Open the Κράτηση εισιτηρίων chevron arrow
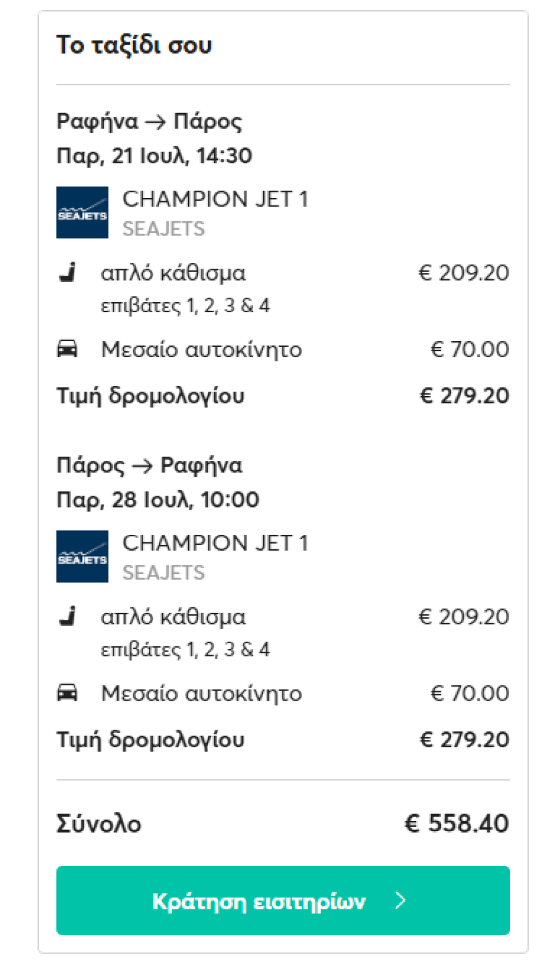555x980 pixels. coord(401,901)
